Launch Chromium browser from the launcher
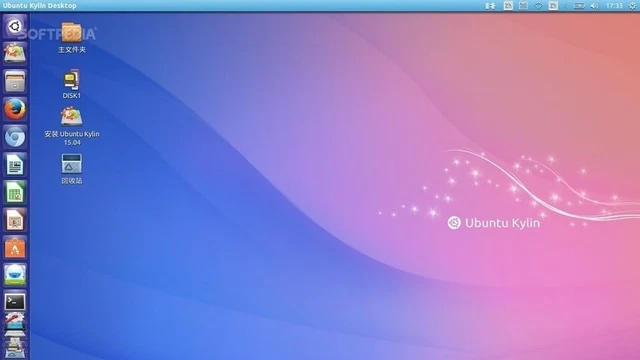The height and width of the screenshot is (360, 640). [15, 137]
